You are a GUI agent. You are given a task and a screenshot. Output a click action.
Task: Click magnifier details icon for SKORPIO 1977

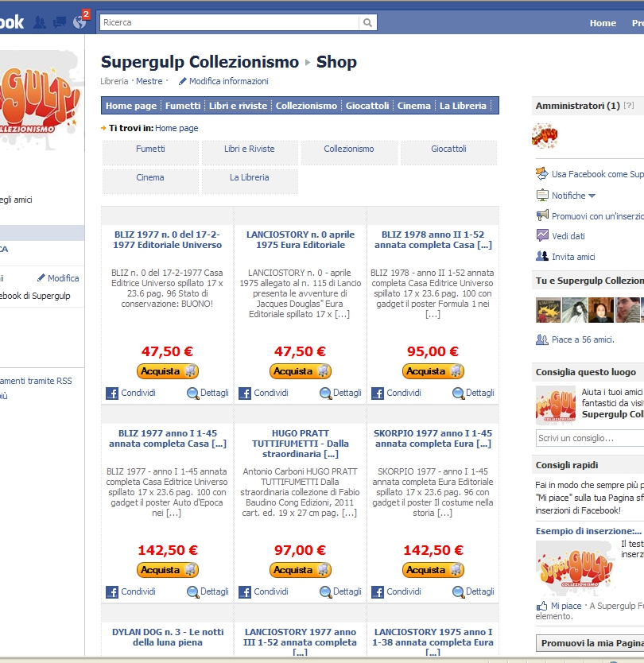459,592
